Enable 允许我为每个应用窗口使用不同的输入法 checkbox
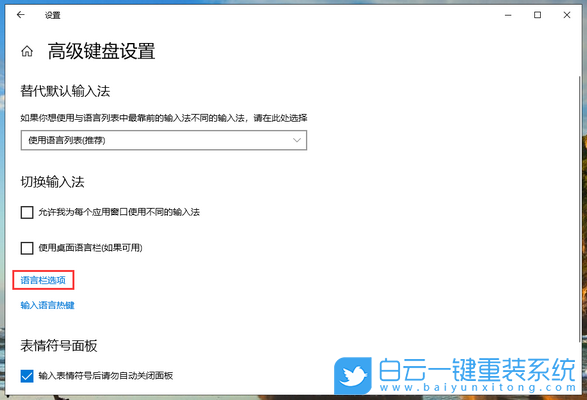Screen dimensions: 587x400 point(27,212)
